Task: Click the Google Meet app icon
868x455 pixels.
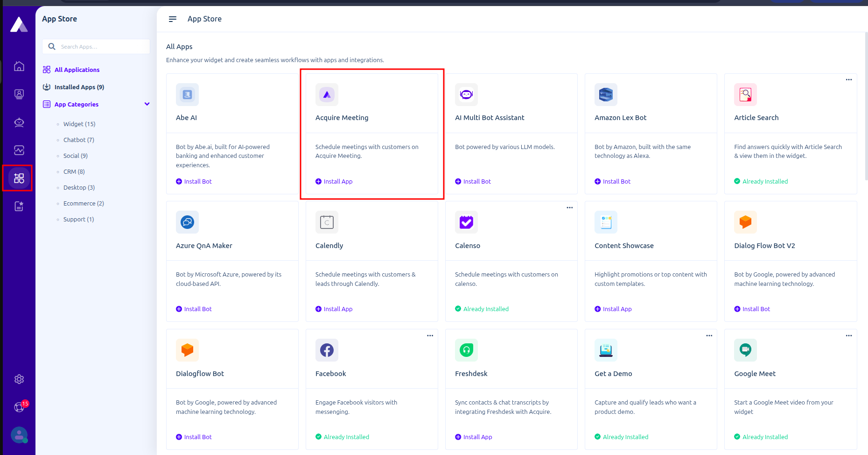Action: click(745, 350)
